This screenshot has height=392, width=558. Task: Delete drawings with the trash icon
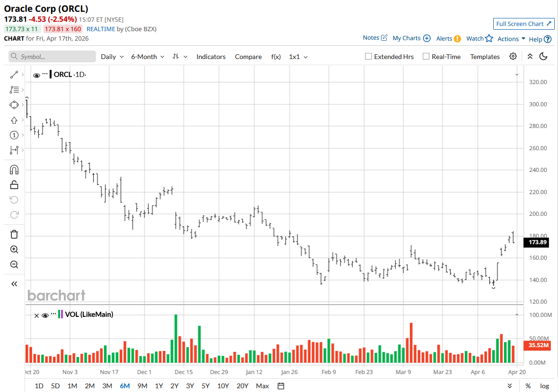point(14,234)
